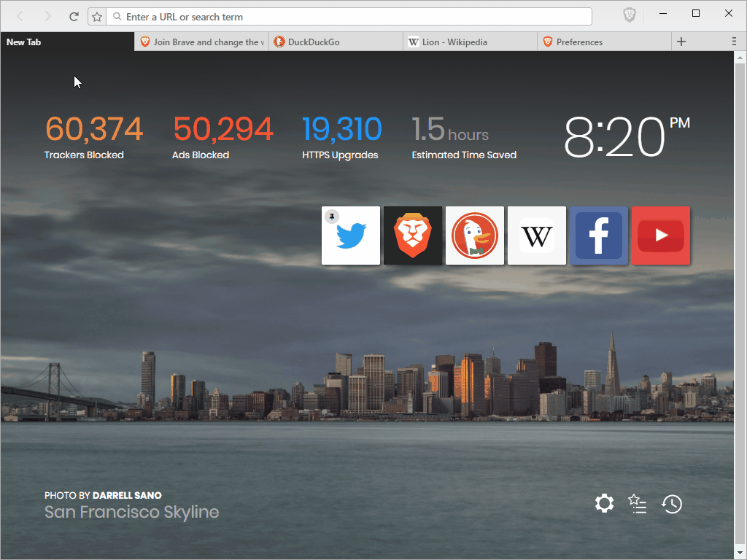747x560 pixels.
Task: Open the Wikipedia top site tile
Action: tap(536, 236)
